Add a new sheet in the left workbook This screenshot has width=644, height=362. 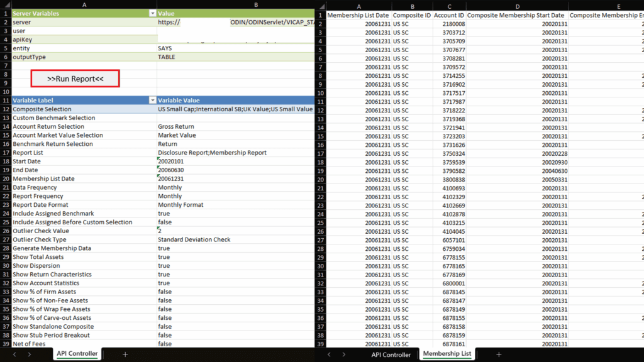[125, 354]
